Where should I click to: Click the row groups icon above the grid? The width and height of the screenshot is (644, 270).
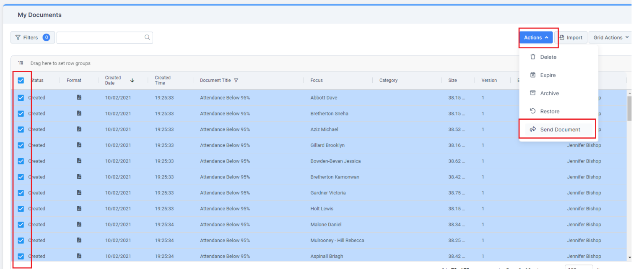tap(20, 63)
